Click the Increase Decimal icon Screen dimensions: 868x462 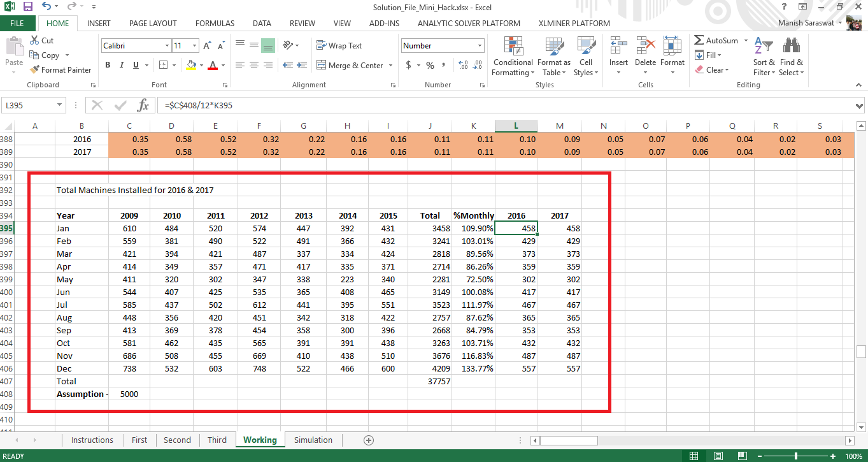pos(462,65)
